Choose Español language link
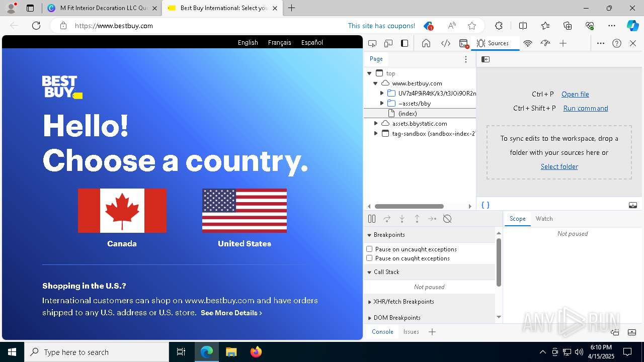 coord(312,43)
